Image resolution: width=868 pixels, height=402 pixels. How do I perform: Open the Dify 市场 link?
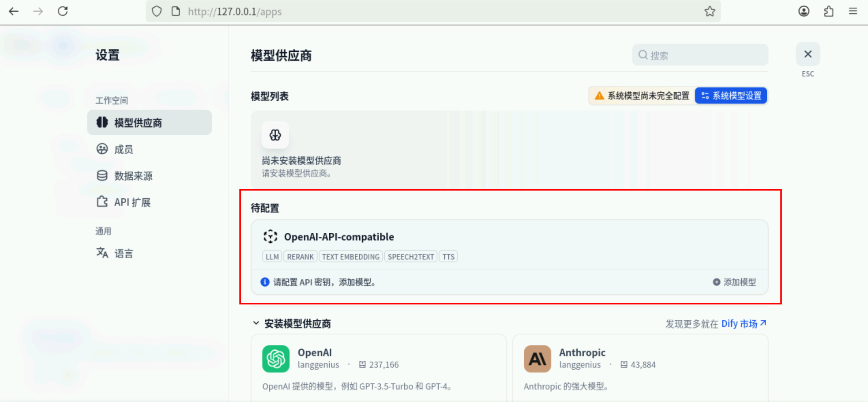tap(743, 324)
